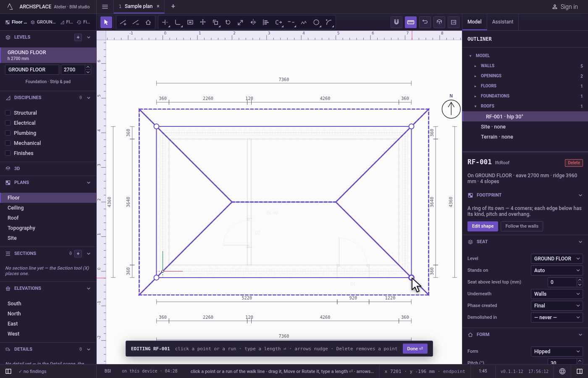Select the Copy/duplicate tool
Viewport: 588px width, 378px height.
coord(215,22)
